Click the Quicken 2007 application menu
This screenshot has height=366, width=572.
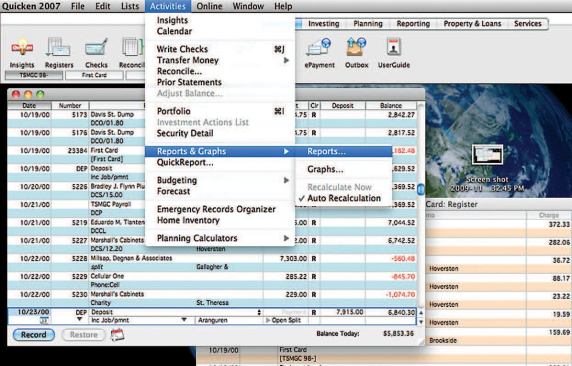point(31,6)
